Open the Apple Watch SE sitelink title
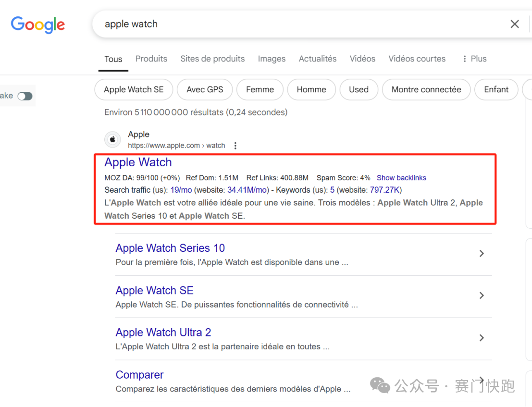532x407 pixels. click(155, 290)
